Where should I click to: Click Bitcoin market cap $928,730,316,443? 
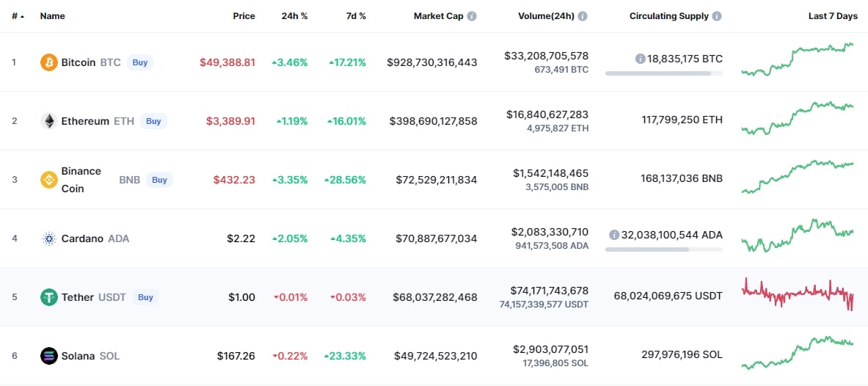432,62
